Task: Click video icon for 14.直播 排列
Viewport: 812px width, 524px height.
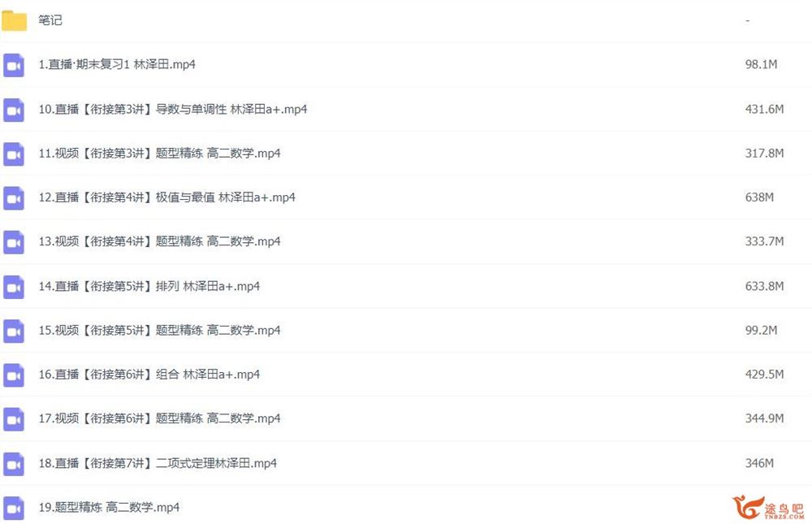Action: (14, 287)
